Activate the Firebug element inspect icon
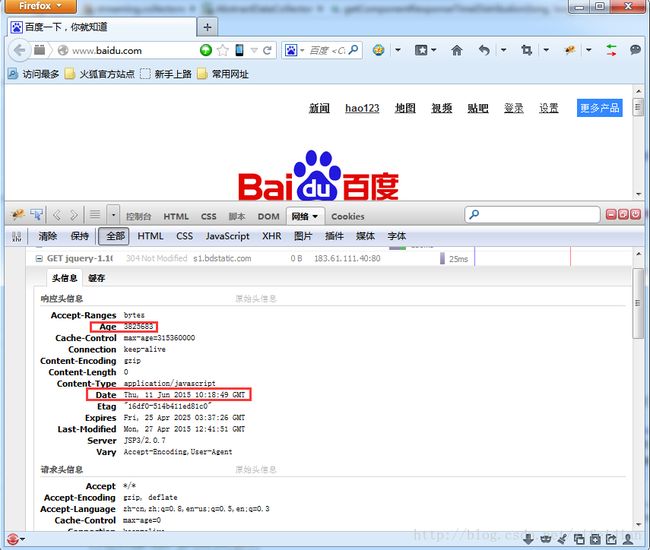The height and width of the screenshot is (550, 650). pyautogui.click(x=36, y=215)
